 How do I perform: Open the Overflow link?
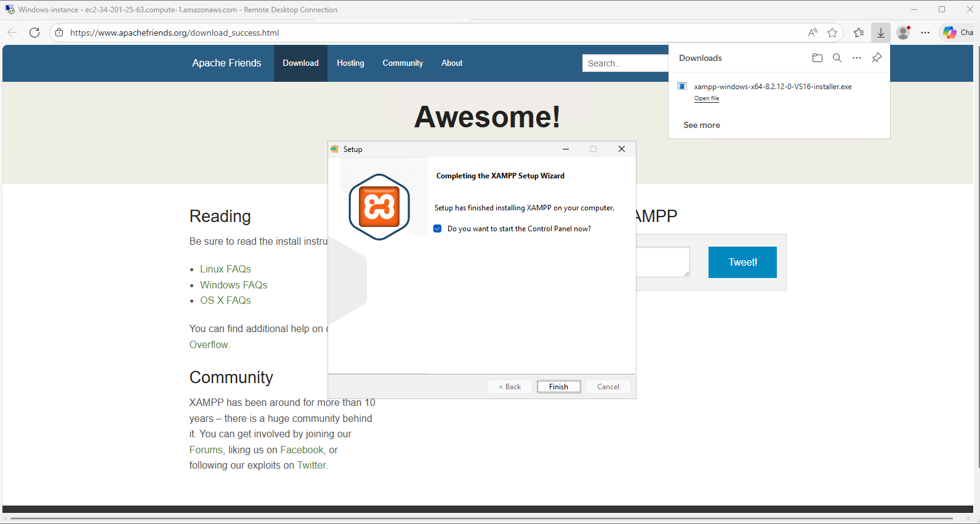click(209, 344)
